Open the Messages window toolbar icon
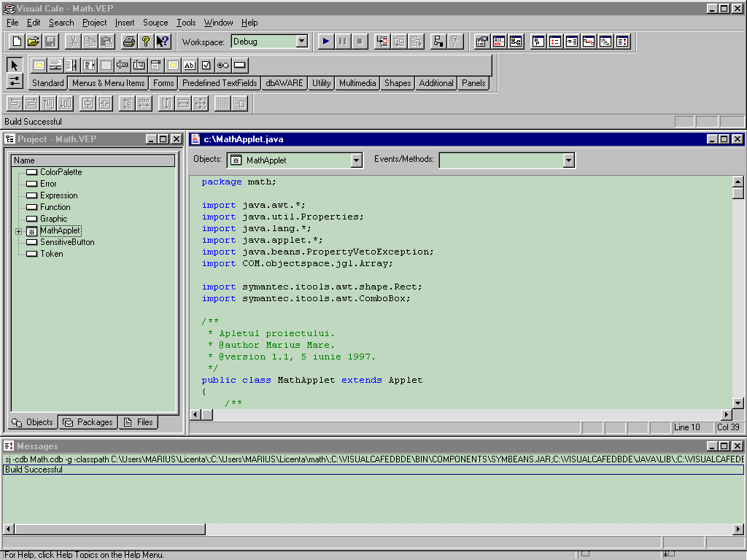 (x=623, y=42)
